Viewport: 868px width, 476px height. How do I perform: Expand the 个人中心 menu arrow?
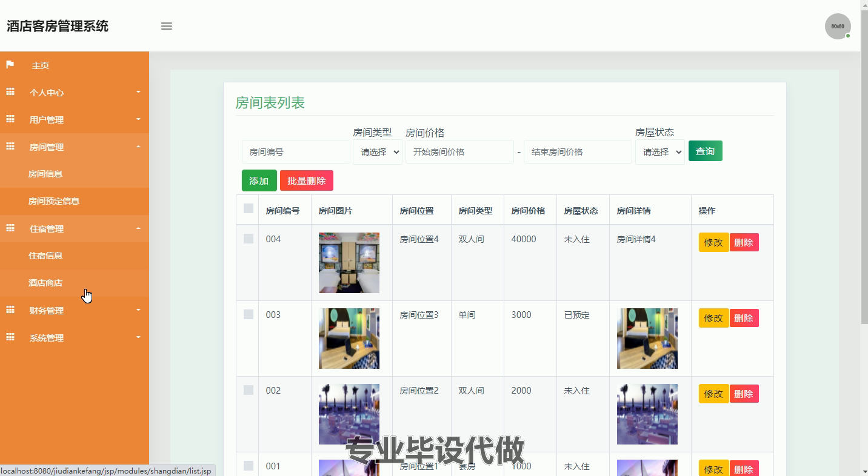(138, 92)
